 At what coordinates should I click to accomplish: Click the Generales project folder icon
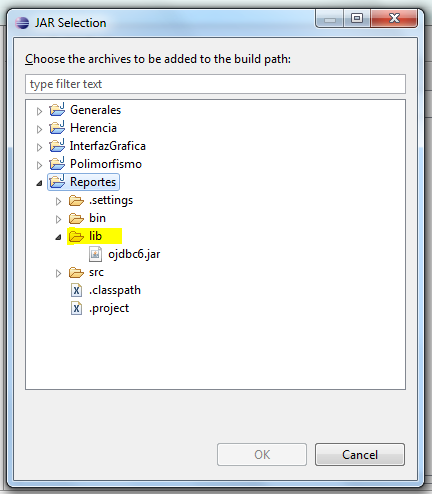click(57, 109)
